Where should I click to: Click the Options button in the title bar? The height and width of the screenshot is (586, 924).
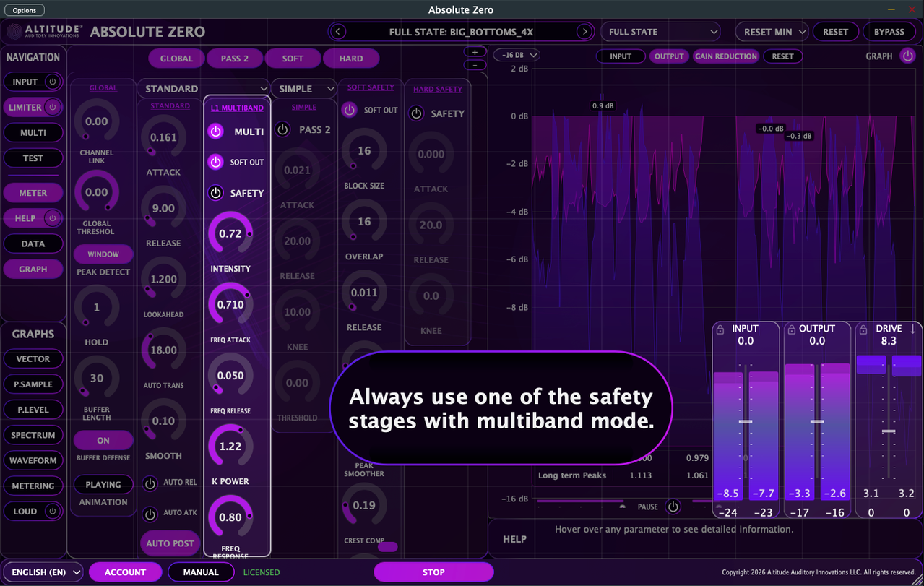24,10
